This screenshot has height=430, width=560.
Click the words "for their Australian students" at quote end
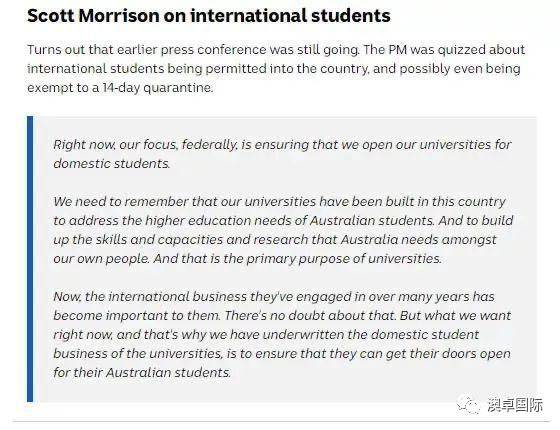pyautogui.click(x=142, y=372)
